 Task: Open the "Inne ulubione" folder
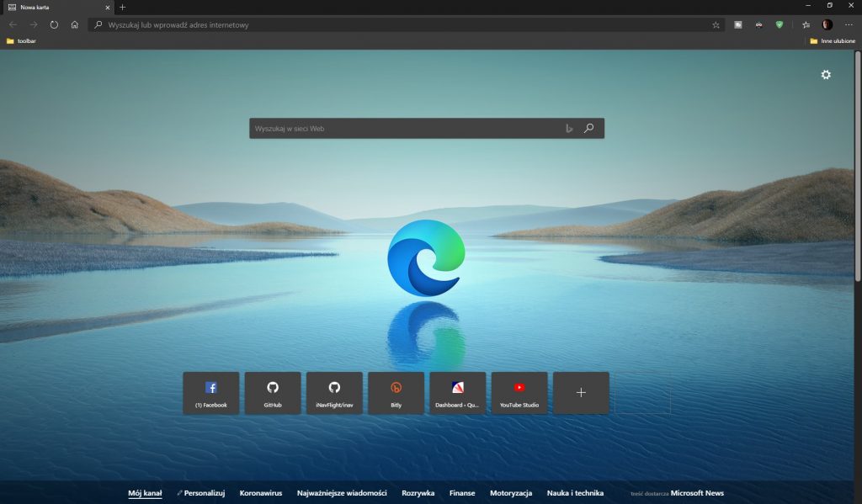(832, 40)
